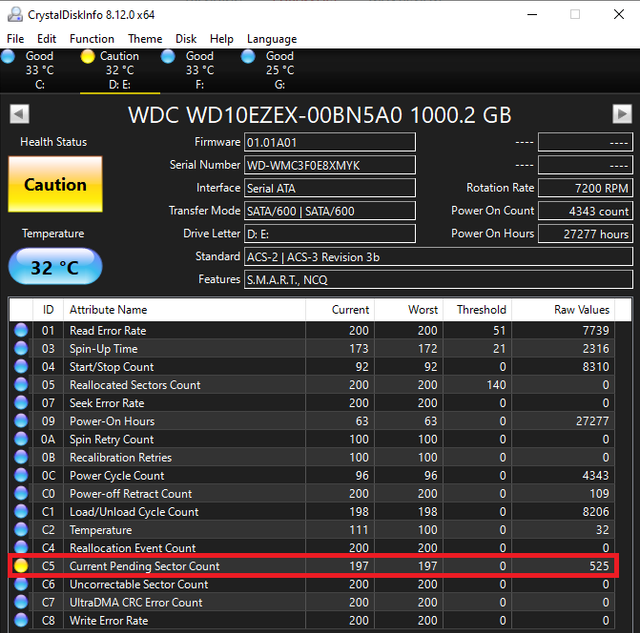Click status orb of Start/Stop Count row
The width and height of the screenshot is (640, 633).
(21, 366)
